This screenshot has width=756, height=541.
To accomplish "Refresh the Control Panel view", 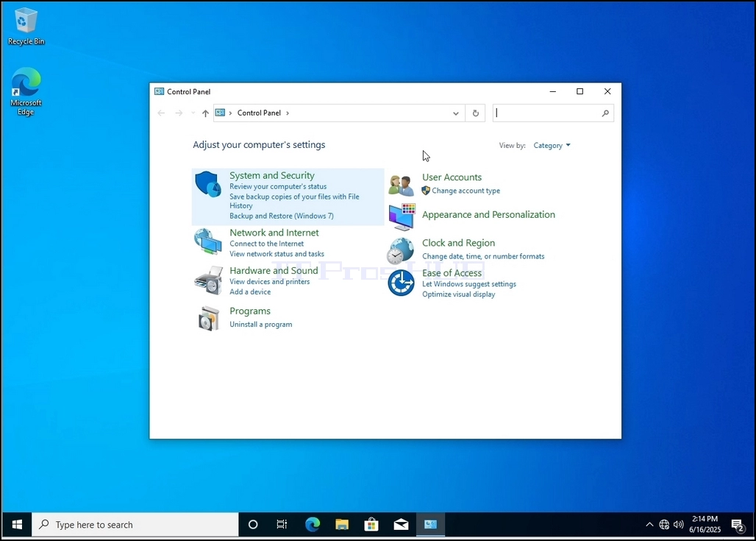I will pos(475,113).
